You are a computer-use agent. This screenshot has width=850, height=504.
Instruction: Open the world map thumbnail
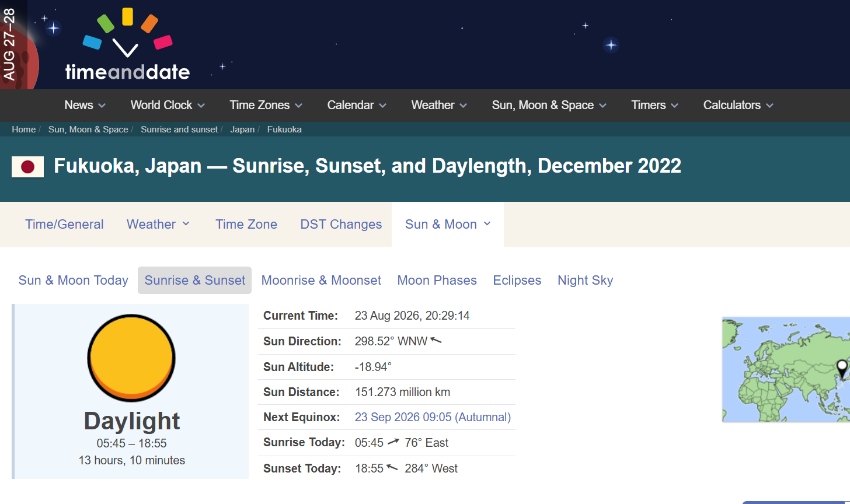click(786, 370)
